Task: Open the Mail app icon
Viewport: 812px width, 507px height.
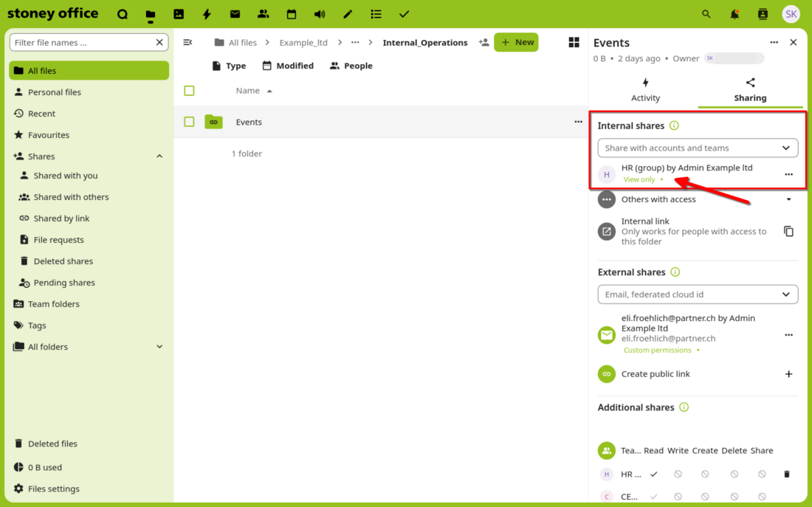Action: [235, 14]
